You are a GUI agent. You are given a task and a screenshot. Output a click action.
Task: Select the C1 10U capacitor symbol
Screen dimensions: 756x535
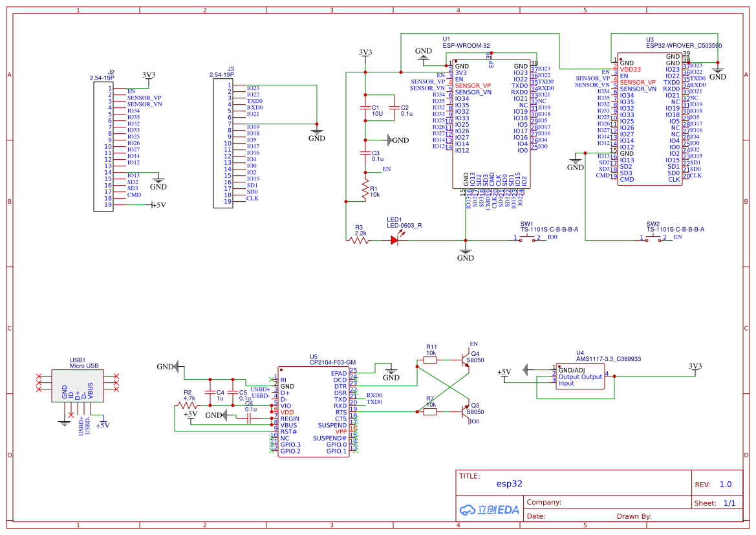click(x=365, y=107)
